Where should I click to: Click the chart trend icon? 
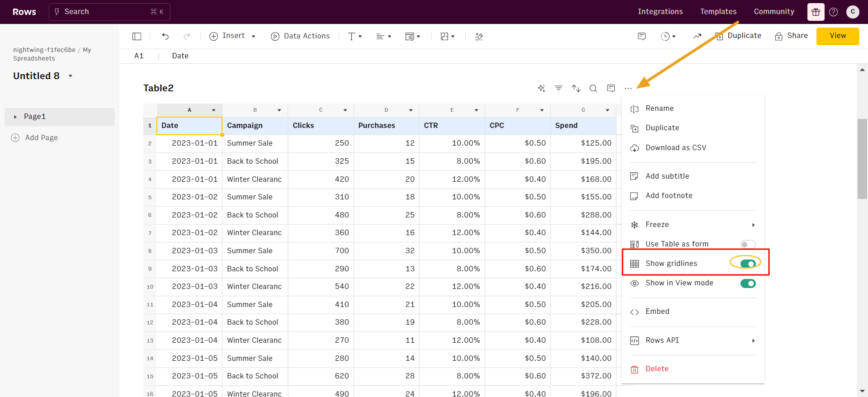697,36
